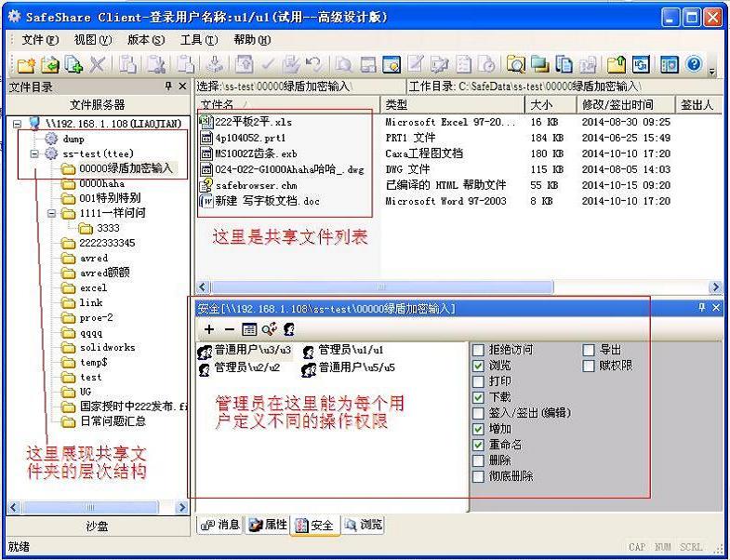Click the plus icon in security panel
Image resolution: width=730 pixels, height=560 pixels.
pyautogui.click(x=209, y=330)
